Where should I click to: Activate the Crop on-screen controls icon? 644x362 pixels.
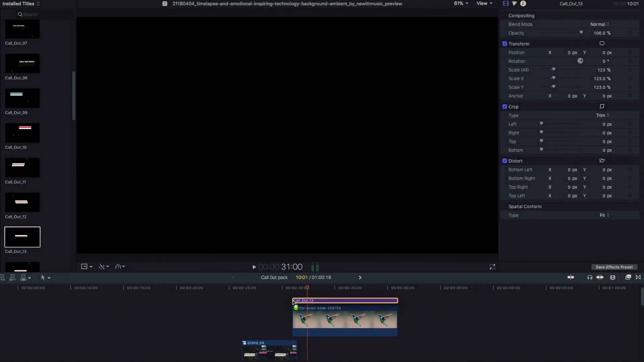click(x=602, y=107)
